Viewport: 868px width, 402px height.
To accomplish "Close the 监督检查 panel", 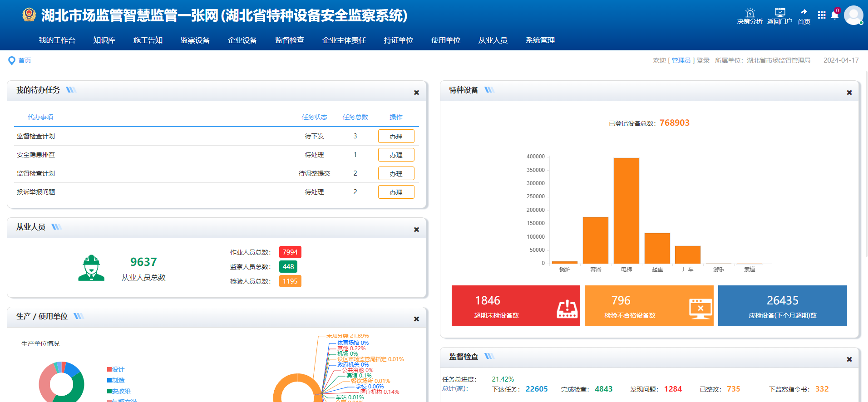I will [x=849, y=359].
